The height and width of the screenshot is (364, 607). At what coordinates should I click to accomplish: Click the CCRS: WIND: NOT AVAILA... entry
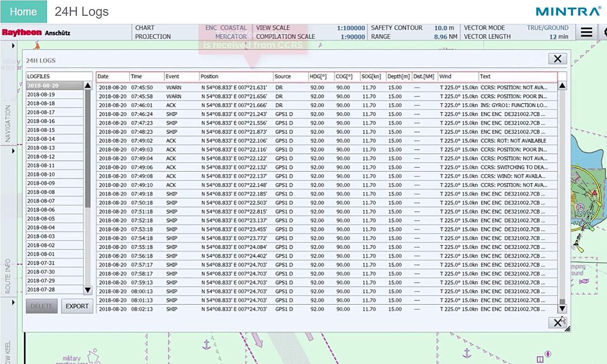coord(513,176)
